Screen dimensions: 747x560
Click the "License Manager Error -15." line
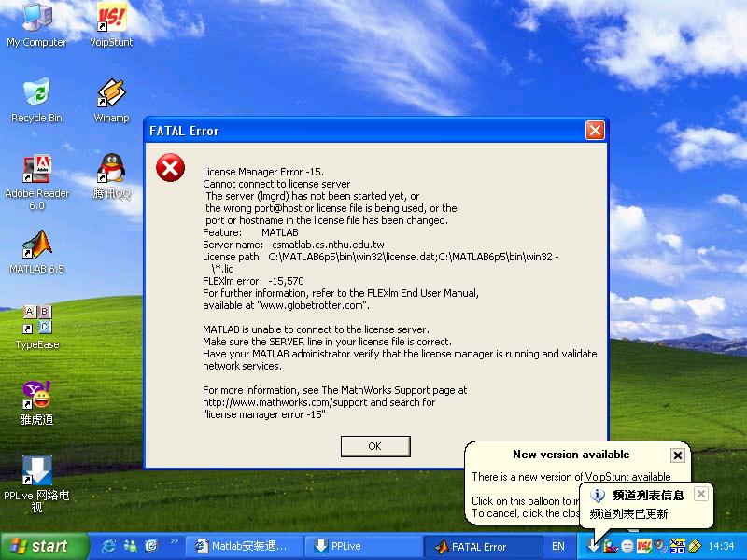coord(263,172)
